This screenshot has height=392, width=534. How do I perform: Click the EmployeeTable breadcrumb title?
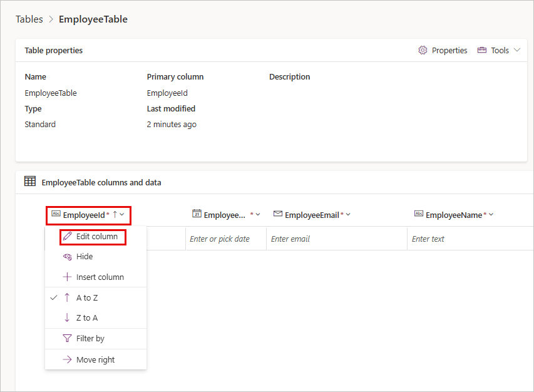pyautogui.click(x=93, y=19)
